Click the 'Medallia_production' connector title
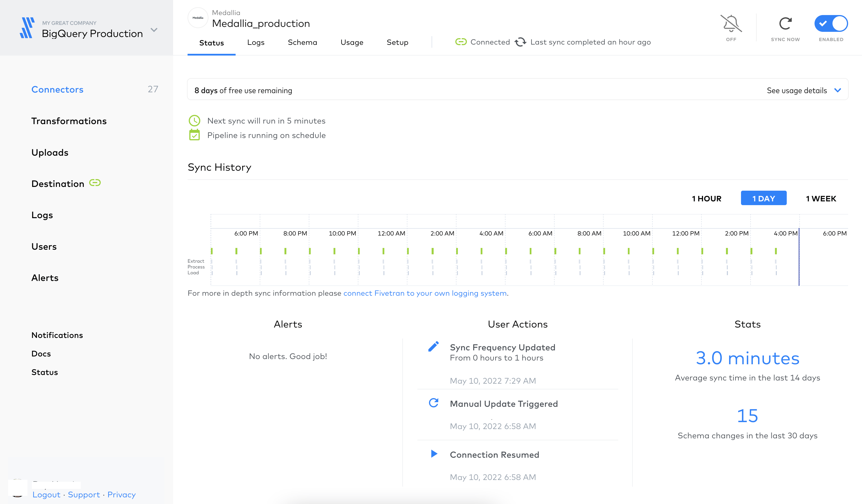 click(x=261, y=24)
